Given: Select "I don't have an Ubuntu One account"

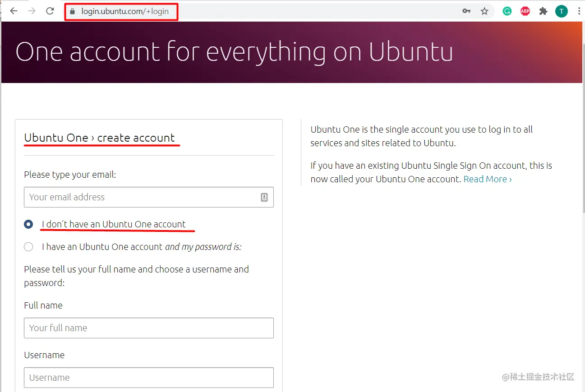Looking at the screenshot, I should pyautogui.click(x=28, y=224).
